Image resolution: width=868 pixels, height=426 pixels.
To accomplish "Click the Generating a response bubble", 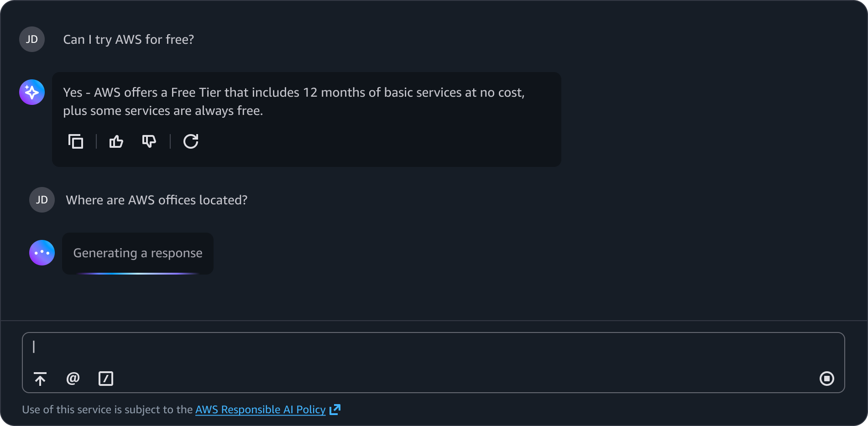I will coord(138,253).
